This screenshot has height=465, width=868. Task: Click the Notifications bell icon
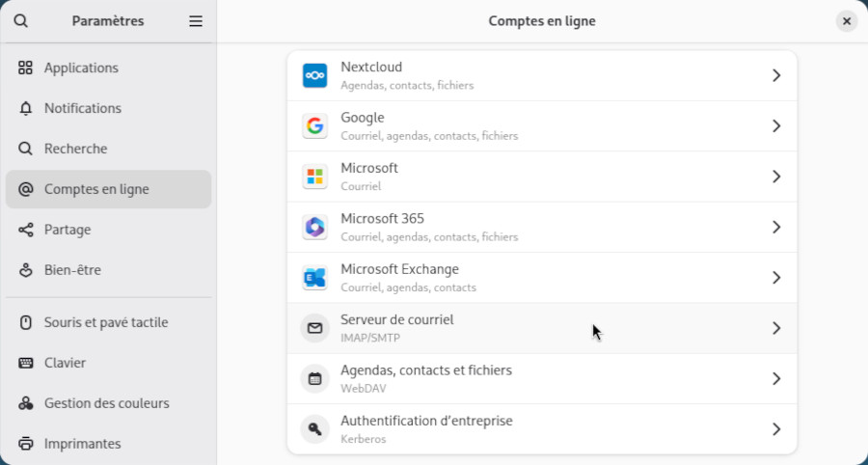point(25,108)
